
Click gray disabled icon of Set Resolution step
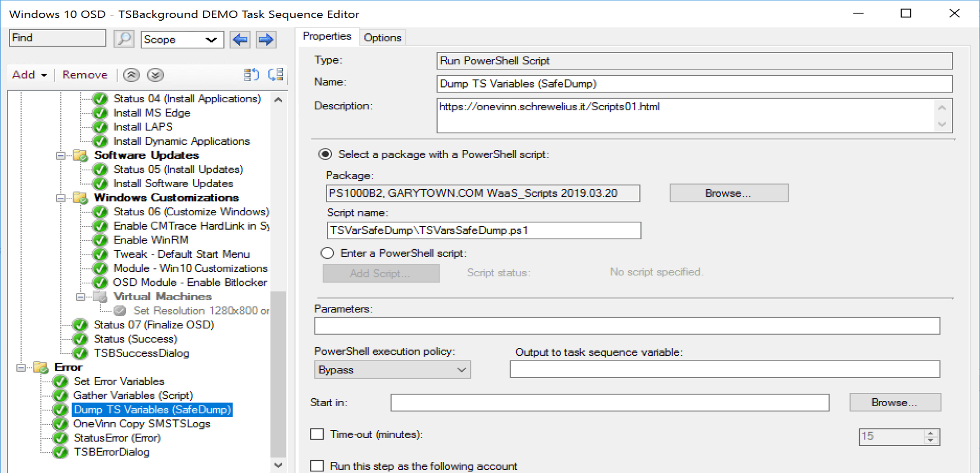[120, 311]
